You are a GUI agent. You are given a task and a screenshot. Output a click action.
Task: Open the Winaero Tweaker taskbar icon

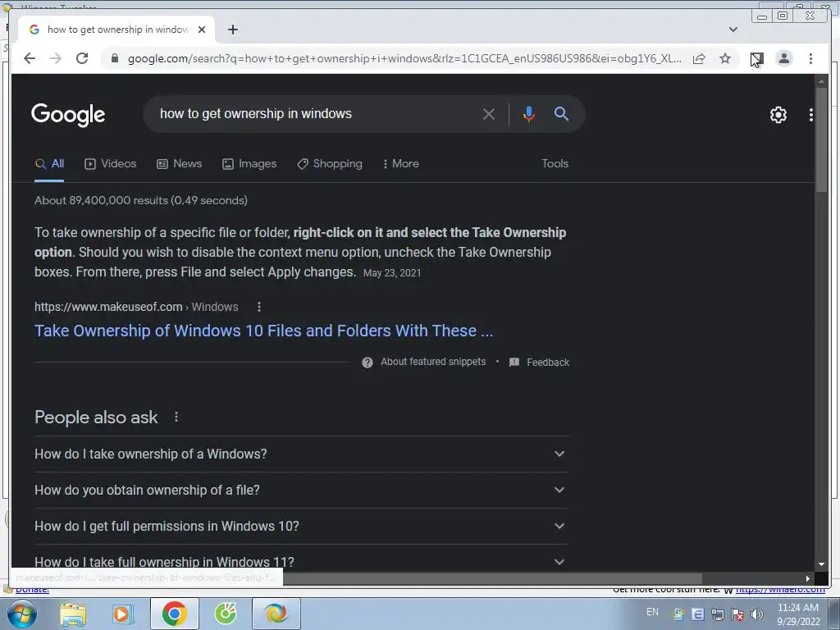276,614
